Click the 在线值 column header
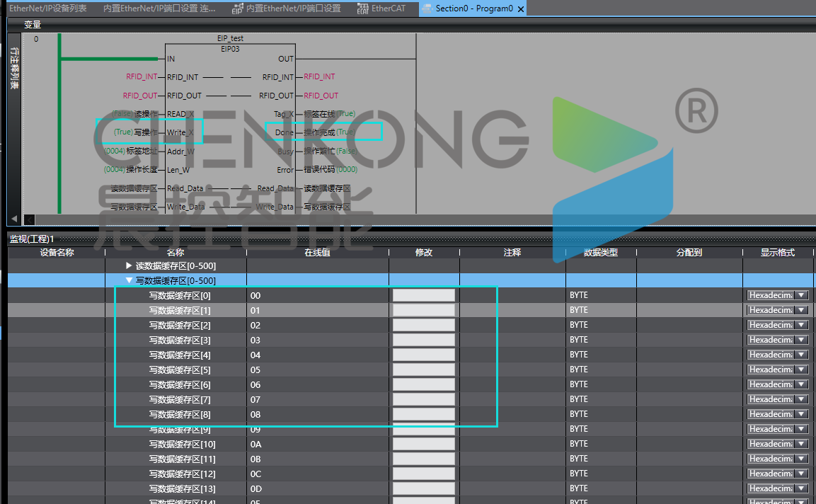Viewport: 816px width, 504px height. (317, 252)
